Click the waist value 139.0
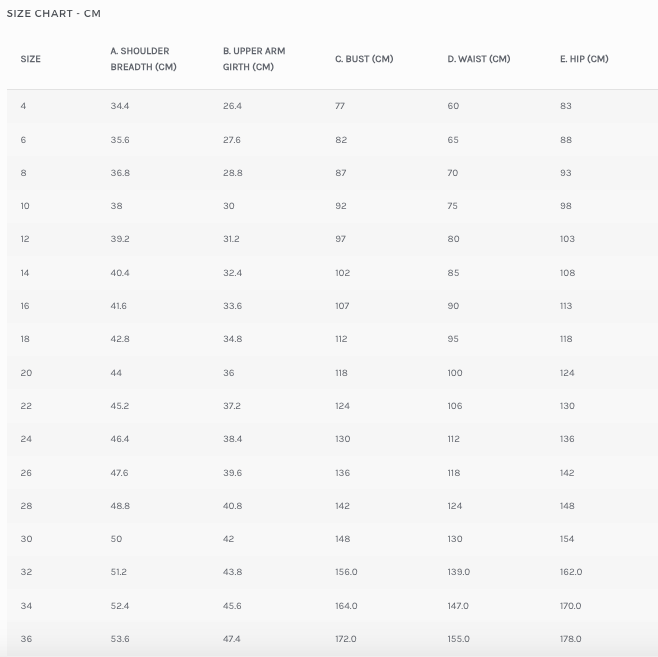This screenshot has height=657, width=658. [458, 572]
